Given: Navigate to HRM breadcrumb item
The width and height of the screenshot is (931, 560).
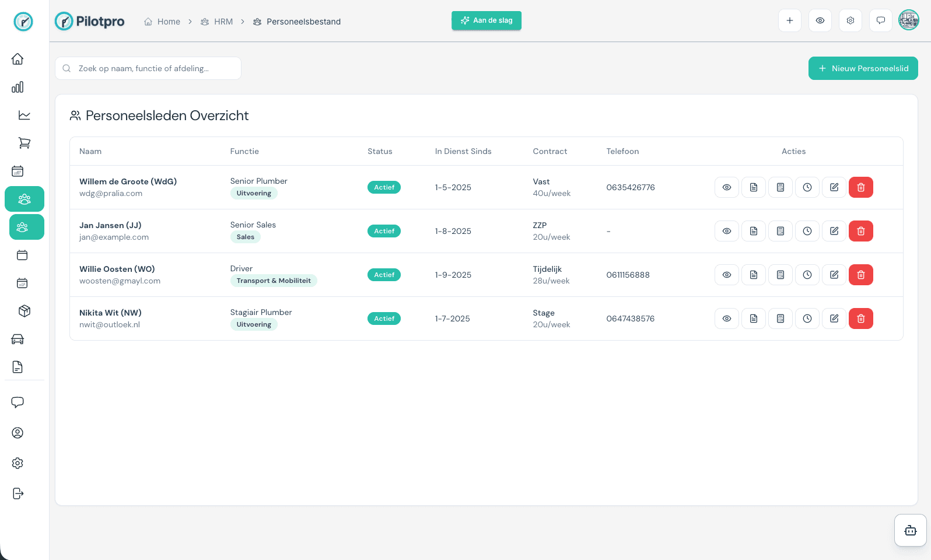Looking at the screenshot, I should click(217, 22).
